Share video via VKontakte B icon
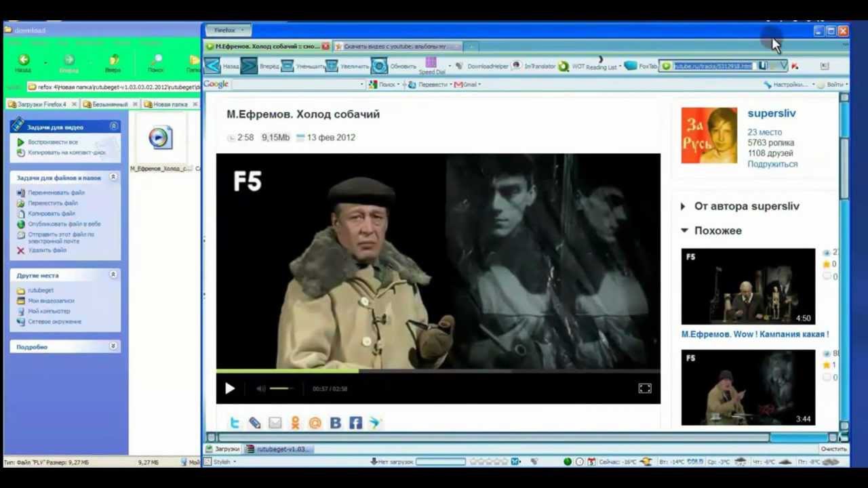The image size is (868, 488). [335, 423]
